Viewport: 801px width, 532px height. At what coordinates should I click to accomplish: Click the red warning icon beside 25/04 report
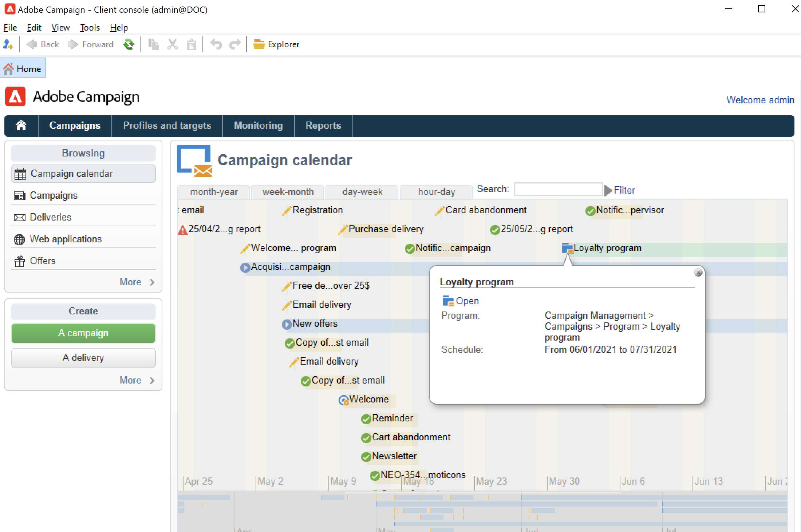[182, 230]
